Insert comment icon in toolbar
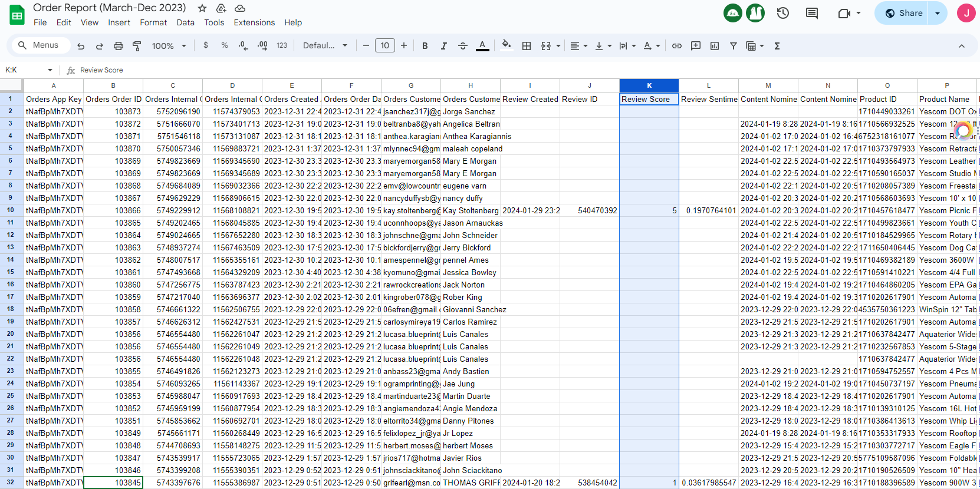The height and width of the screenshot is (489, 980). click(696, 45)
